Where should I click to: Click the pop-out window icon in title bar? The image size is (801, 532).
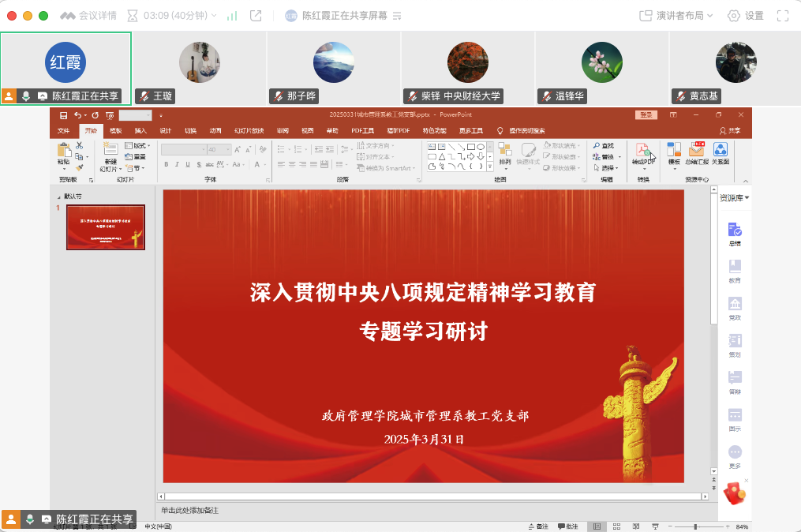(x=256, y=16)
